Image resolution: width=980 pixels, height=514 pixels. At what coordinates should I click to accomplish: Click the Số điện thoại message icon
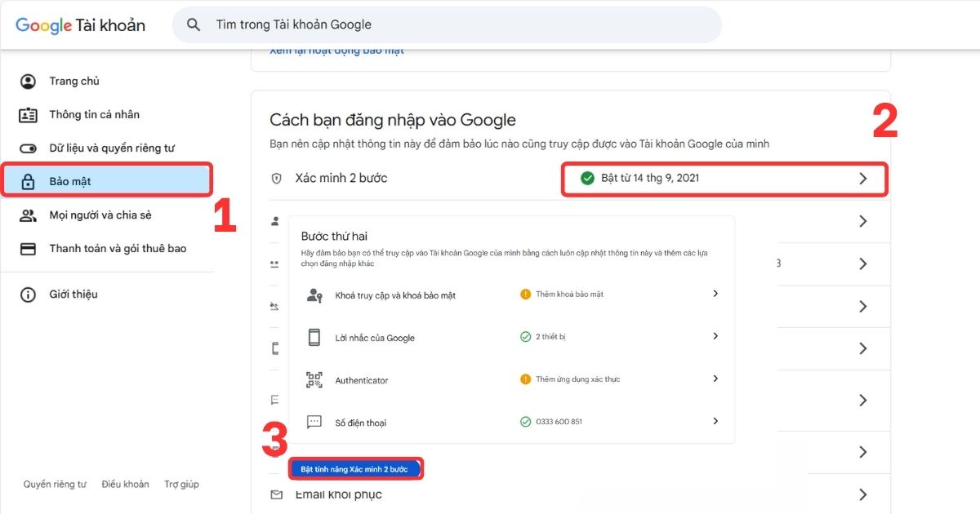click(x=314, y=421)
